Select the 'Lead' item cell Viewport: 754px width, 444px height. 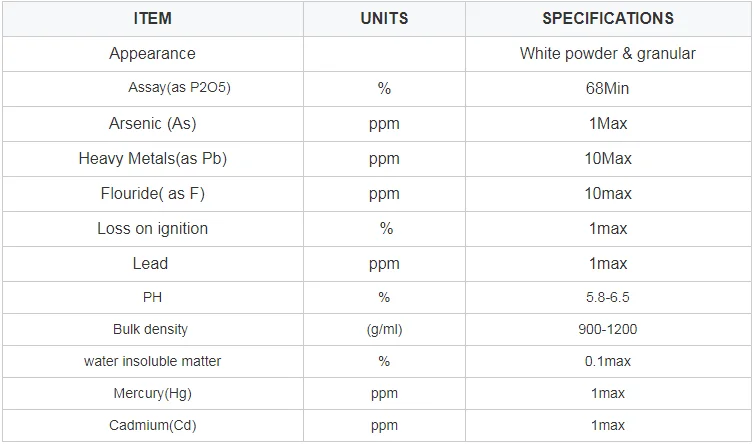tap(150, 264)
